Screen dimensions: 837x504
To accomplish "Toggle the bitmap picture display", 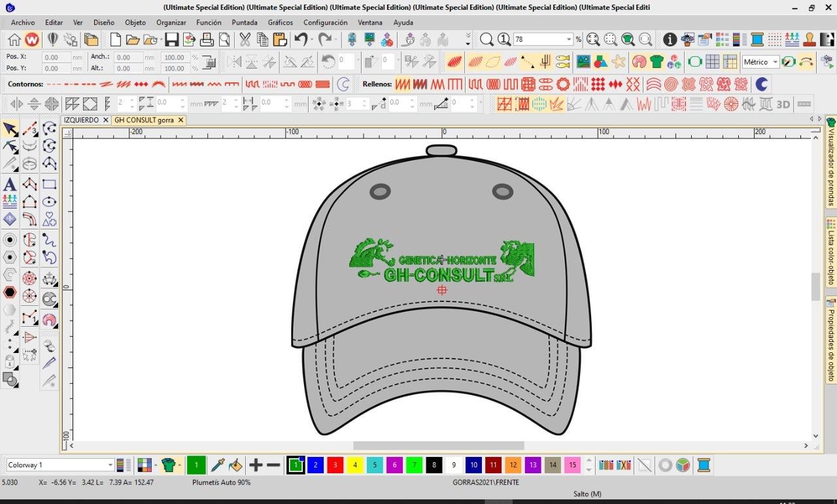I will tap(583, 62).
